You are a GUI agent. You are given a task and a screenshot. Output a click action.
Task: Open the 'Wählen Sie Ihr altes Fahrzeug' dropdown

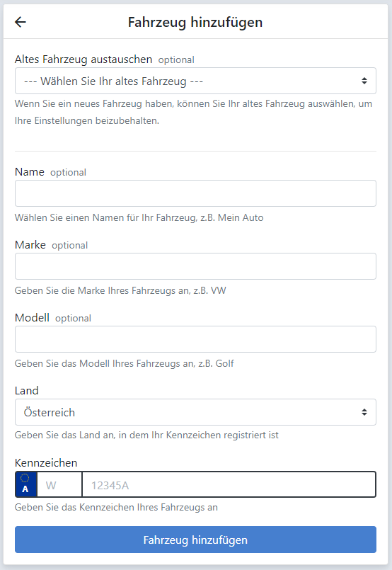(195, 81)
